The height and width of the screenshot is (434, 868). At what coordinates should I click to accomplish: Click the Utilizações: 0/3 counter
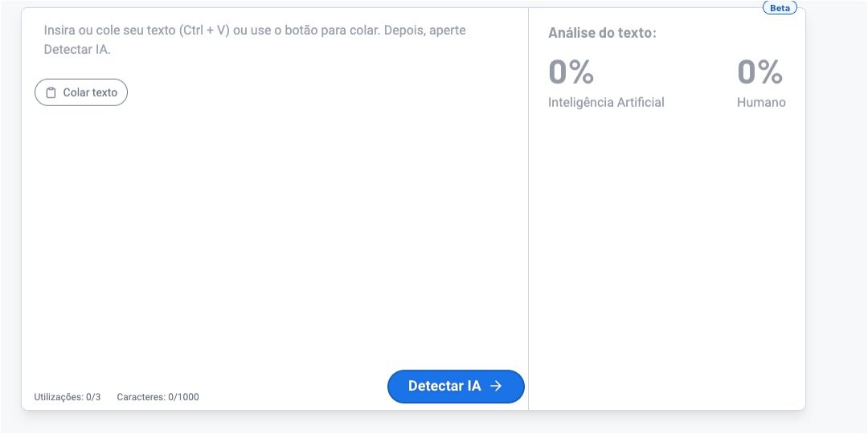tap(68, 397)
